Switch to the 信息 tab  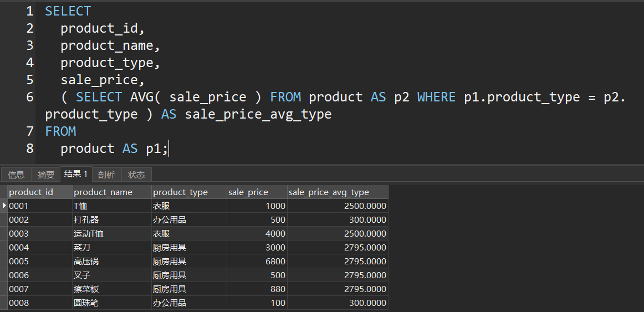[x=16, y=175]
